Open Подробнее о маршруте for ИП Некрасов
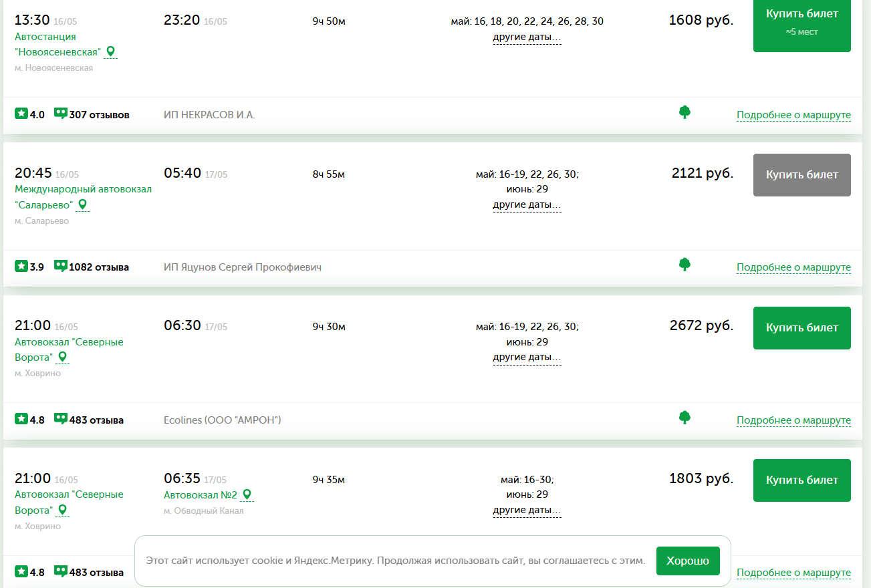 coord(793,115)
